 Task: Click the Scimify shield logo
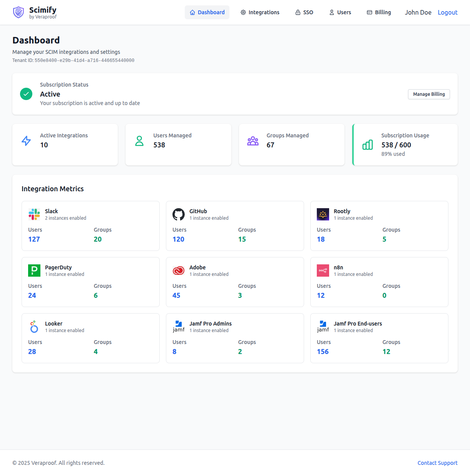(18, 12)
